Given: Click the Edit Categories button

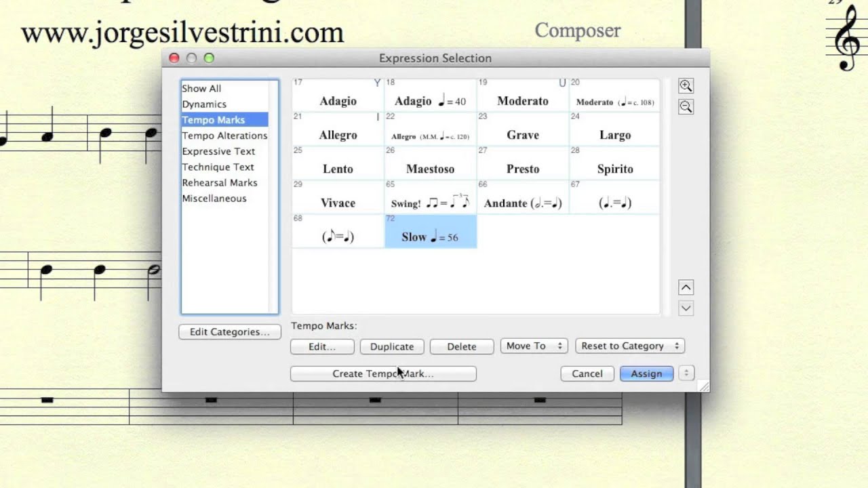Looking at the screenshot, I should 230,332.
